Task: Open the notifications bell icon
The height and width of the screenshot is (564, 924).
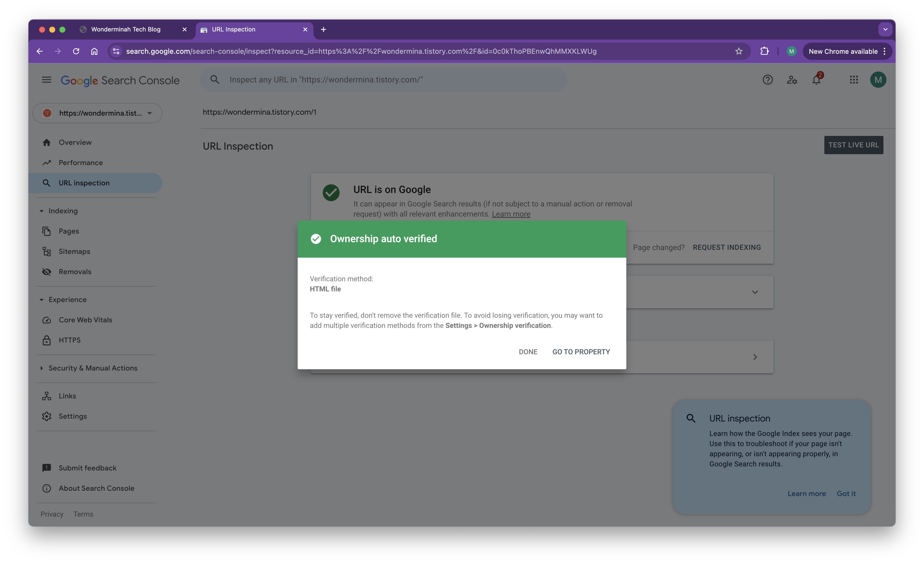Action: click(x=816, y=80)
